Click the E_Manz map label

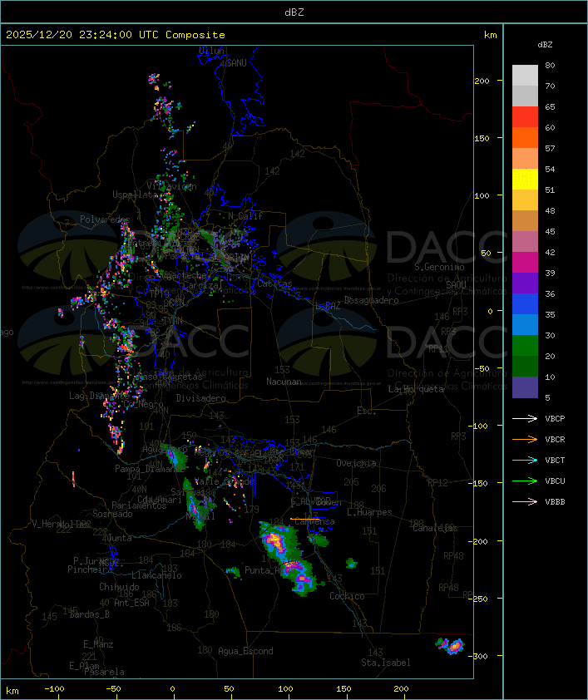click(98, 644)
